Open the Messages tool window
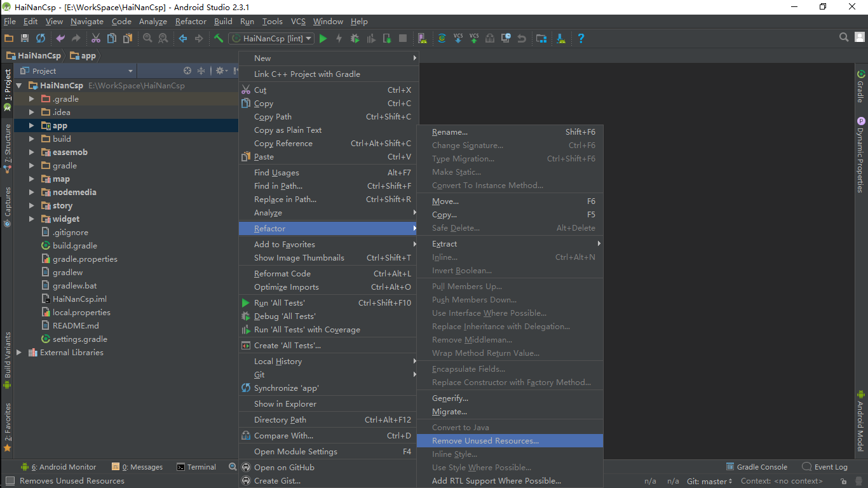 [x=137, y=467]
